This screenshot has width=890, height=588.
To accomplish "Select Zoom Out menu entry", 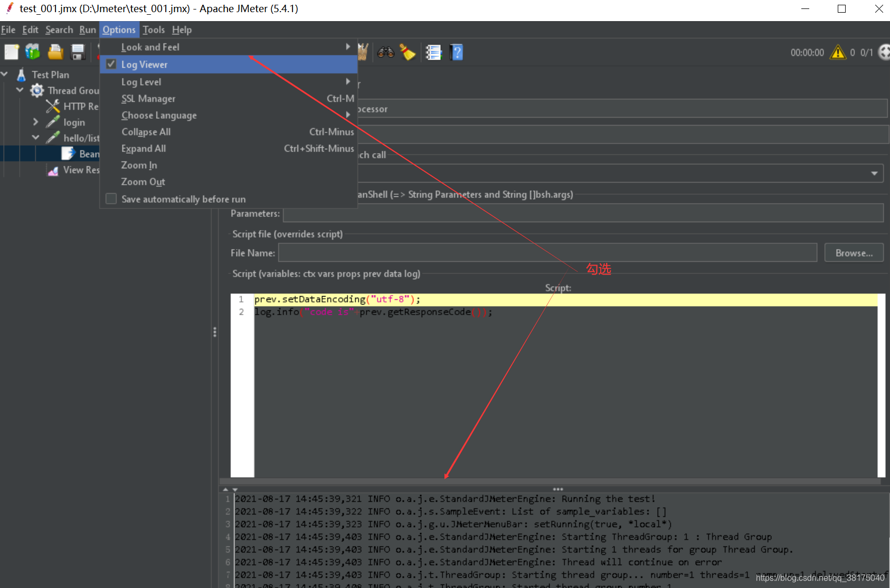I will [229, 182].
